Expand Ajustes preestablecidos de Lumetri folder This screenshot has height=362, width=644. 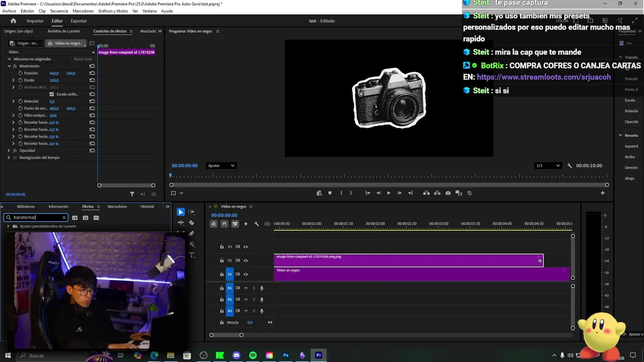pyautogui.click(x=8, y=226)
